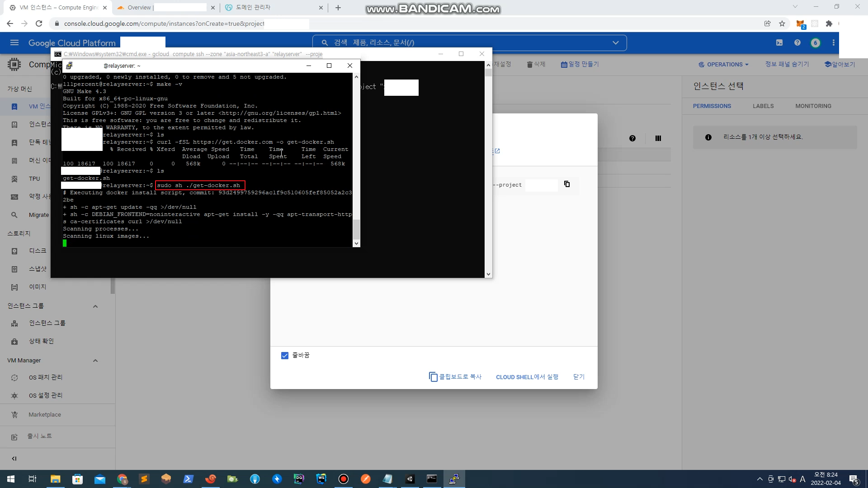Open the help question mark icon
Viewport: 868px width, 488px height.
[797, 42]
